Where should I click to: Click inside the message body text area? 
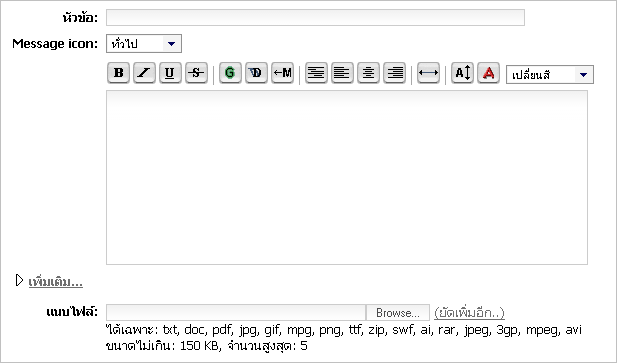(x=347, y=177)
